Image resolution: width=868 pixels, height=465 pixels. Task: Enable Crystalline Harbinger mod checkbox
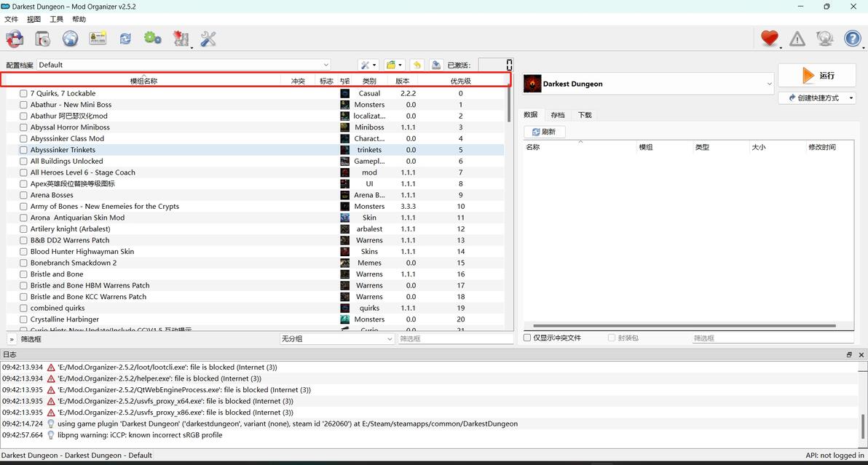point(23,319)
